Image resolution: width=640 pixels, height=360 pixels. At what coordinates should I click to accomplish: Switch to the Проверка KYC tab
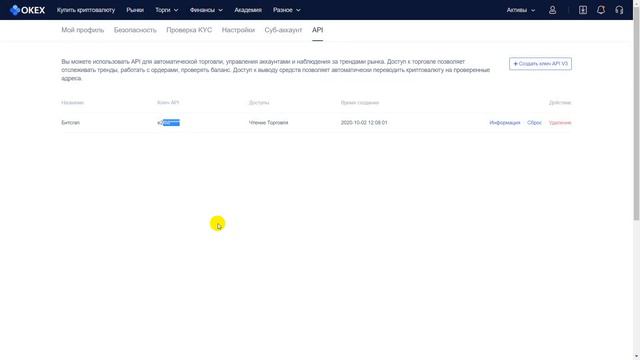point(189,30)
